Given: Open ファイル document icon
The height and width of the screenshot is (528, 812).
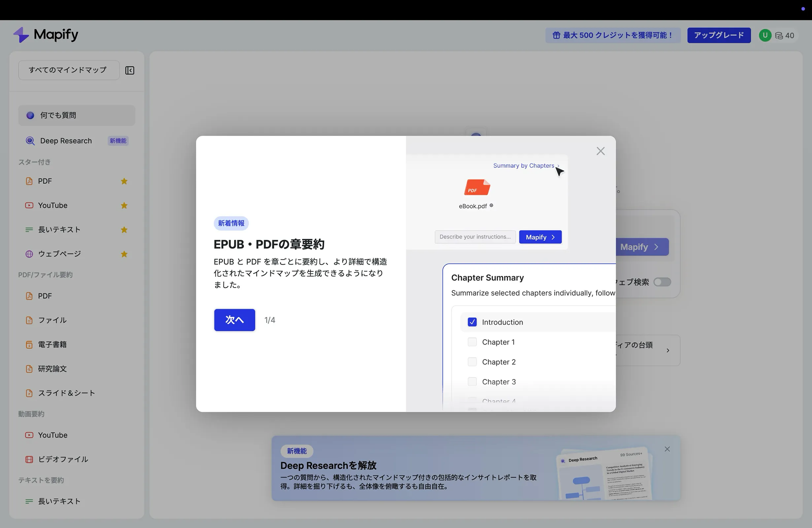Looking at the screenshot, I should click(29, 320).
